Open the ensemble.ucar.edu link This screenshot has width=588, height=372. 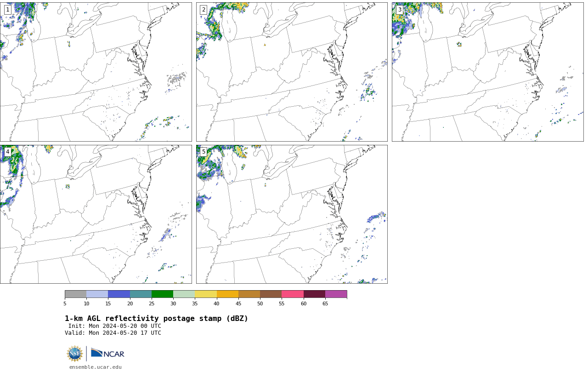96,367
